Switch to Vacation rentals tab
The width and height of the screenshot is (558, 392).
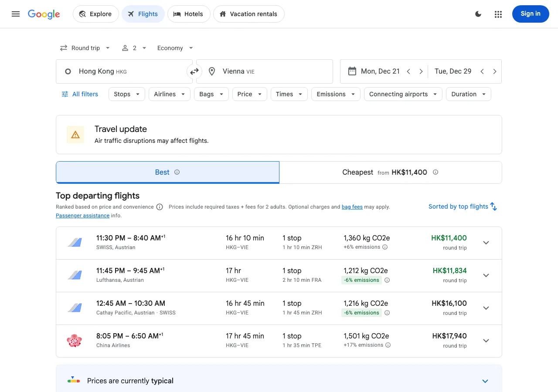pyautogui.click(x=249, y=14)
